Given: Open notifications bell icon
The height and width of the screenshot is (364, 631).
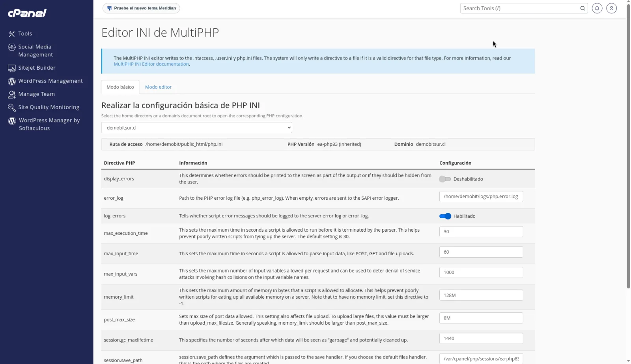Looking at the screenshot, I should [x=597, y=8].
